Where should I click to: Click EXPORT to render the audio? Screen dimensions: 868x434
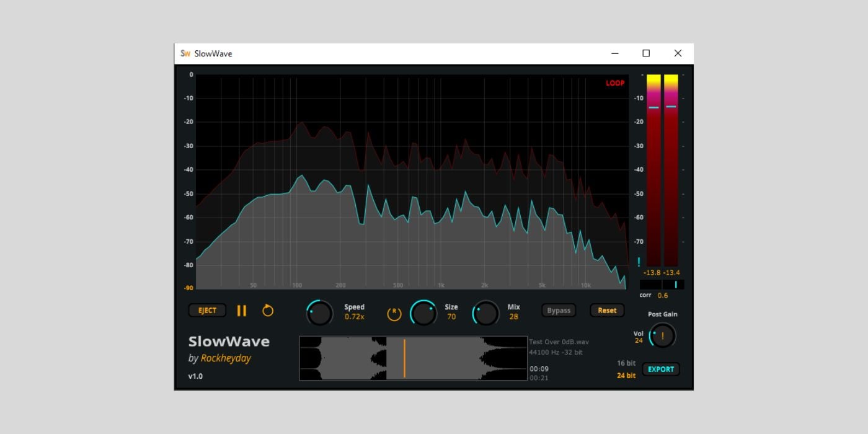(x=660, y=369)
